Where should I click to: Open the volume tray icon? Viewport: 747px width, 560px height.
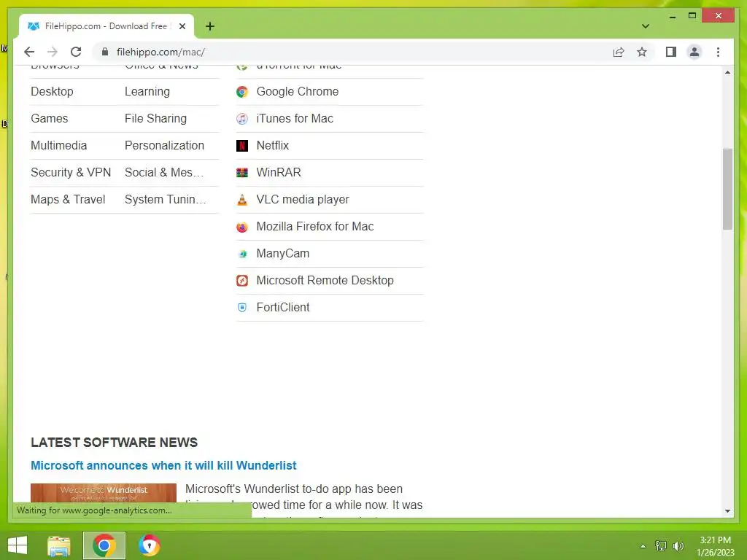pyautogui.click(x=678, y=546)
